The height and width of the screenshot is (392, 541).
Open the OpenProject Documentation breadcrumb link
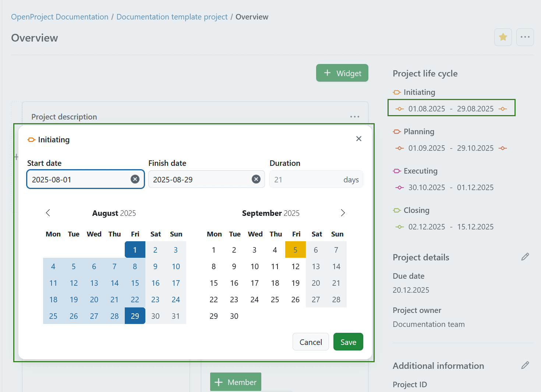point(59,17)
